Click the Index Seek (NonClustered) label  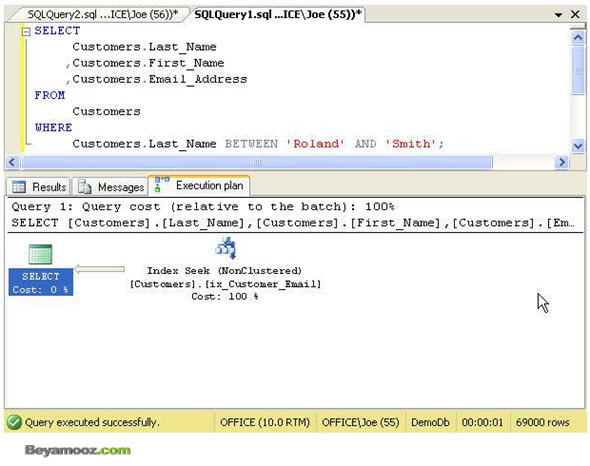pos(224,271)
